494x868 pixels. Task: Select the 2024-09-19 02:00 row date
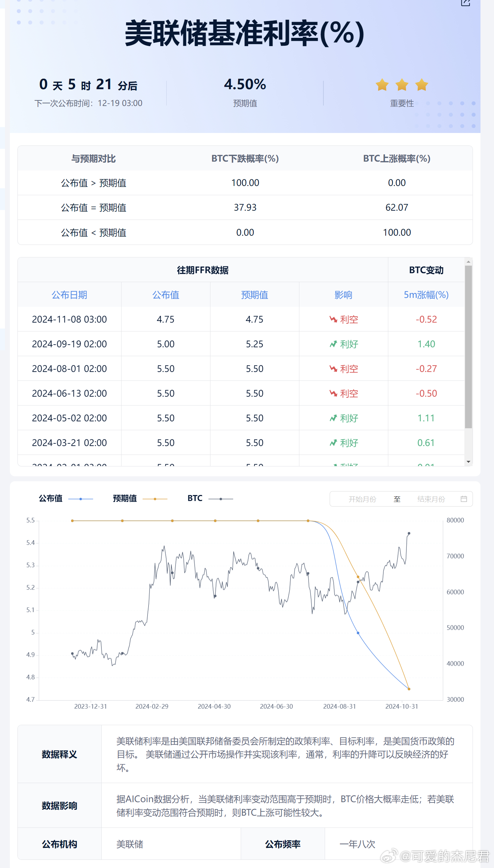coord(69,344)
